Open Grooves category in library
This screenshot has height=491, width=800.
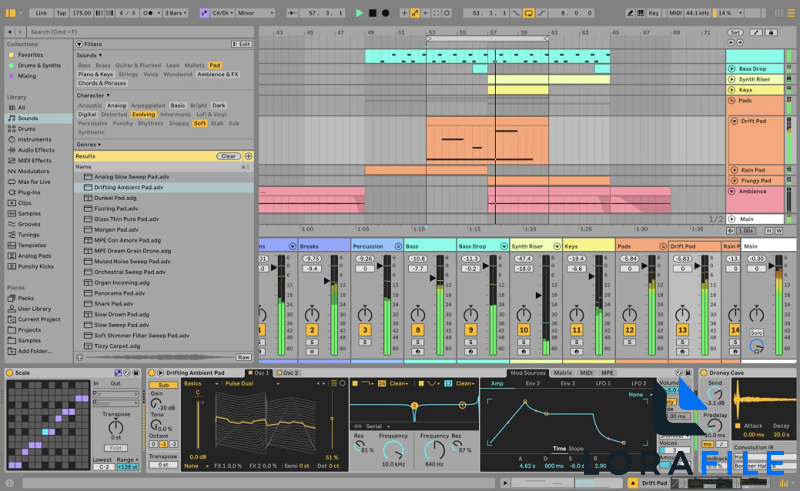29,224
